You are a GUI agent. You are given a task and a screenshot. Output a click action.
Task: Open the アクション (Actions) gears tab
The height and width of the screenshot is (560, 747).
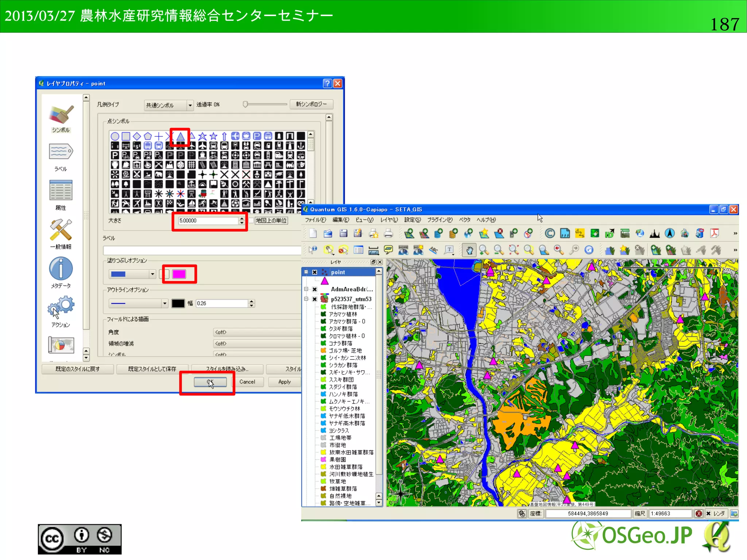(61, 312)
